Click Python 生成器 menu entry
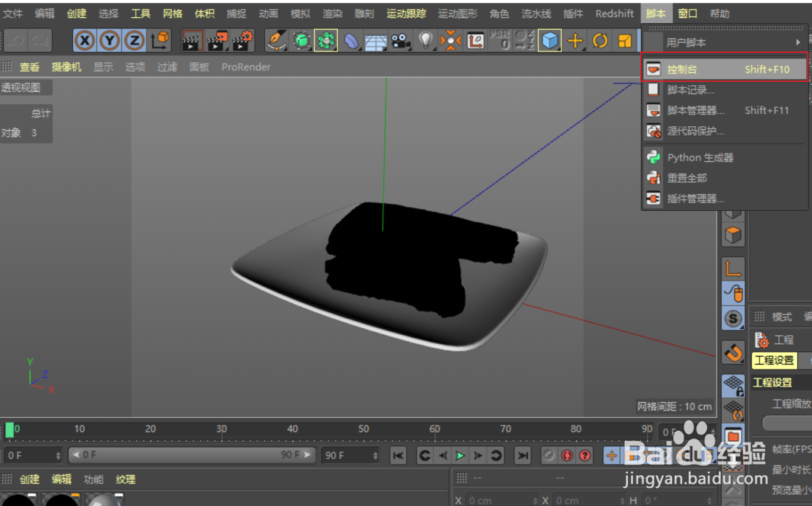Image resolution: width=812 pixels, height=506 pixels. (x=700, y=158)
